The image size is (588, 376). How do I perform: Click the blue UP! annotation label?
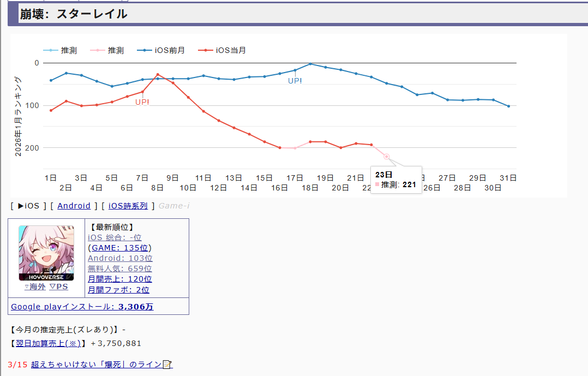click(295, 81)
